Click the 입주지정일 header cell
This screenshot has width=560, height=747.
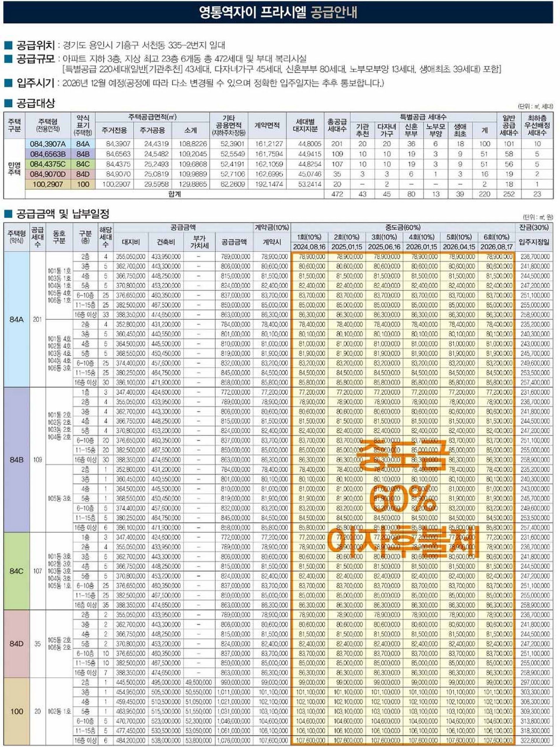(534, 242)
